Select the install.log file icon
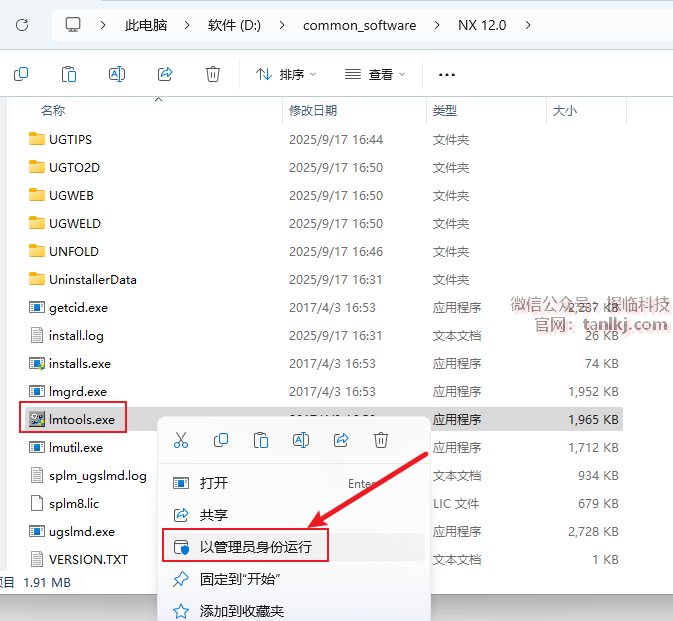This screenshot has width=673, height=621. 37,335
